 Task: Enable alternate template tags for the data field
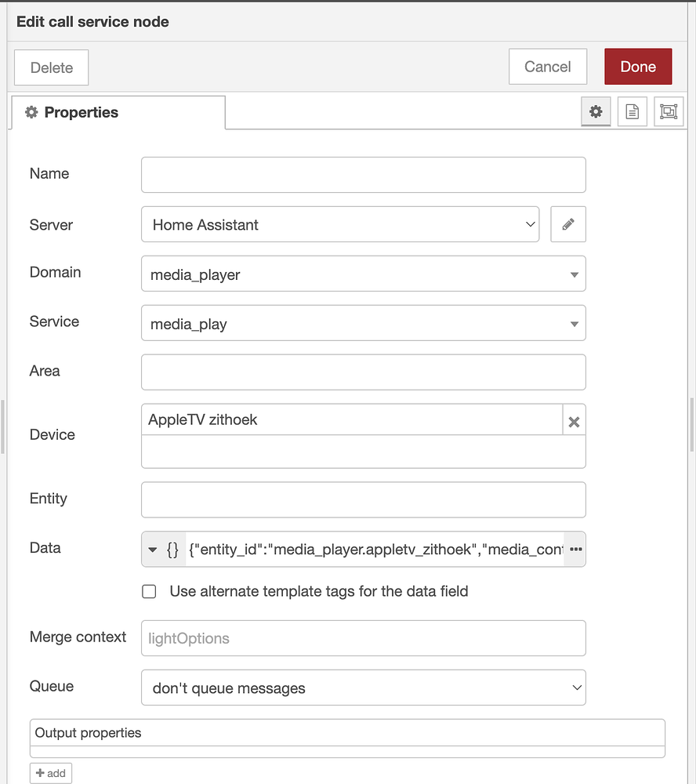(149, 591)
